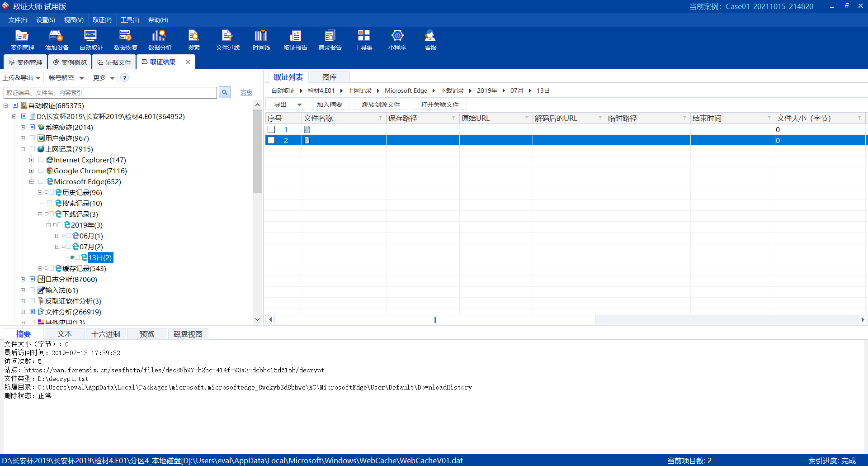The image size is (868, 466).
Task: Open the 帐号解密 dropdown
Action: 66,78
